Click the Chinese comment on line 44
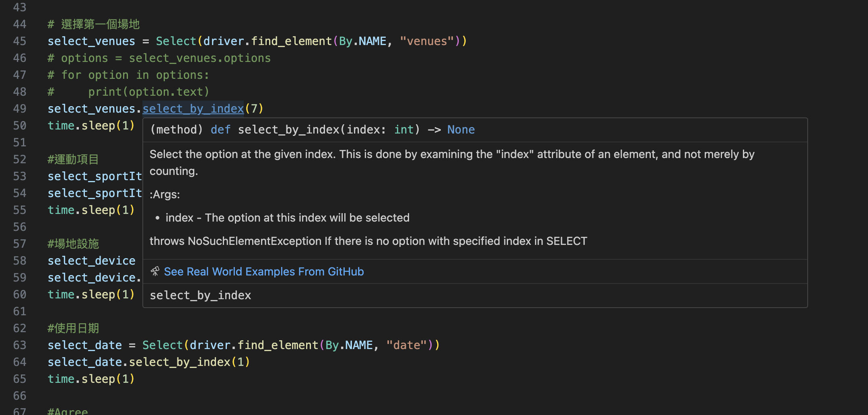 pos(93,24)
